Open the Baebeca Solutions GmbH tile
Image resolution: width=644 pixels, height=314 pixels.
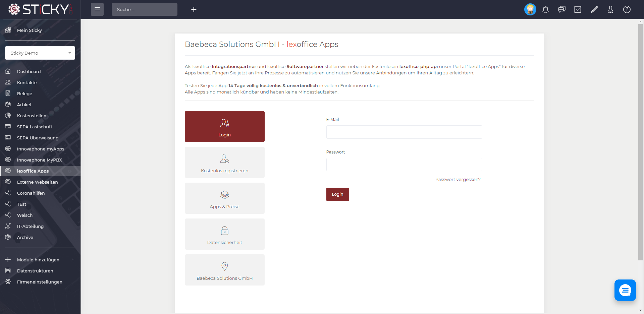pyautogui.click(x=225, y=270)
